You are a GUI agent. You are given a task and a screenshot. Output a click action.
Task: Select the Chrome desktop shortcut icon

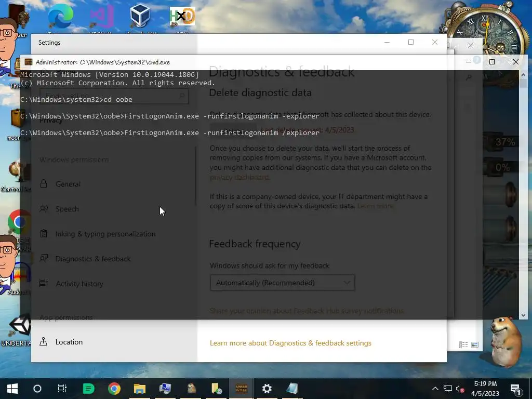[x=19, y=222]
